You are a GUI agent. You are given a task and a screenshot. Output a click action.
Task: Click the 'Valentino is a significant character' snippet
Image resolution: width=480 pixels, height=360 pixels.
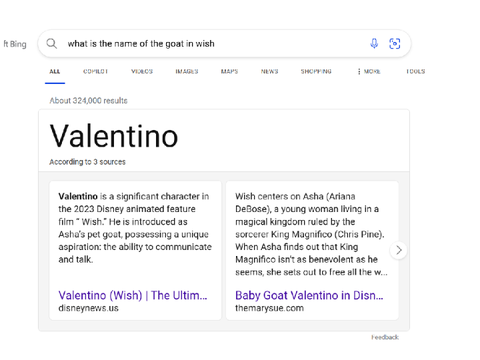(x=135, y=228)
